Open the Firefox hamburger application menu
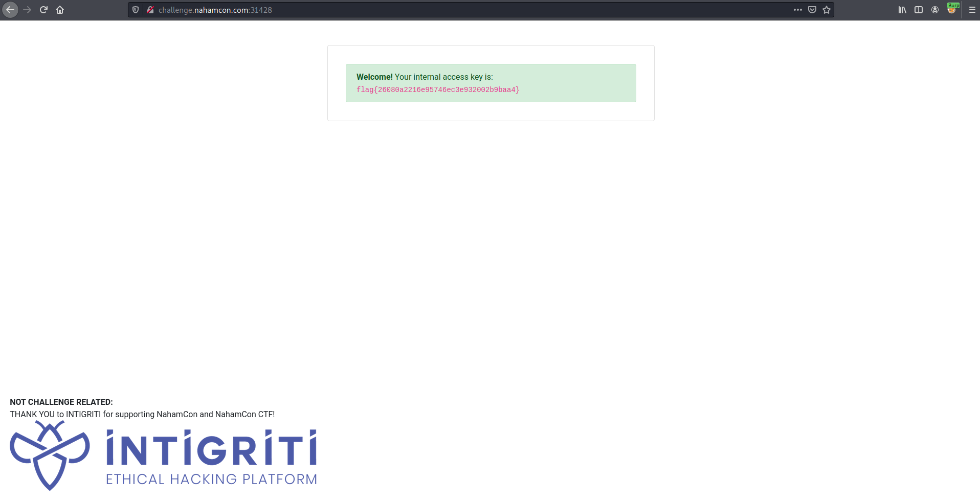The width and height of the screenshot is (980, 501). [972, 10]
